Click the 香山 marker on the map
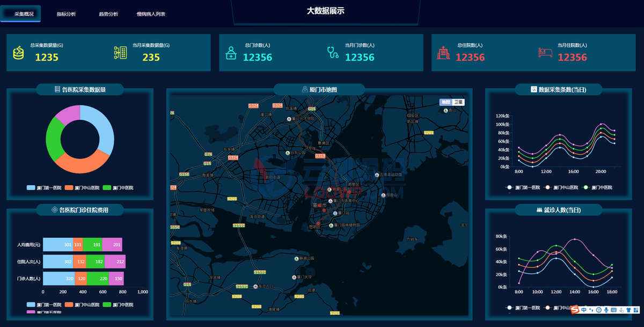The height and width of the screenshot is (327, 644). [446, 110]
